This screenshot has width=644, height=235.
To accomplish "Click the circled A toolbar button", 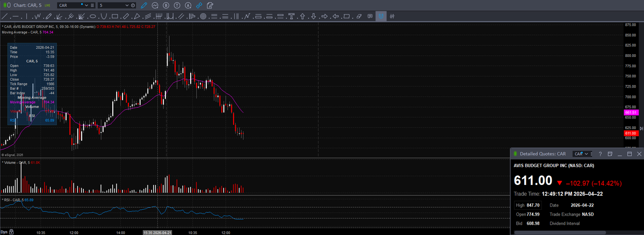I will coord(188,5).
